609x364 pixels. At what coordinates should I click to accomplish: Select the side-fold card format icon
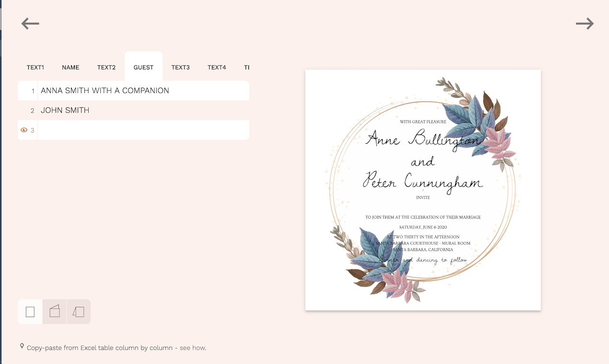pyautogui.click(x=79, y=311)
